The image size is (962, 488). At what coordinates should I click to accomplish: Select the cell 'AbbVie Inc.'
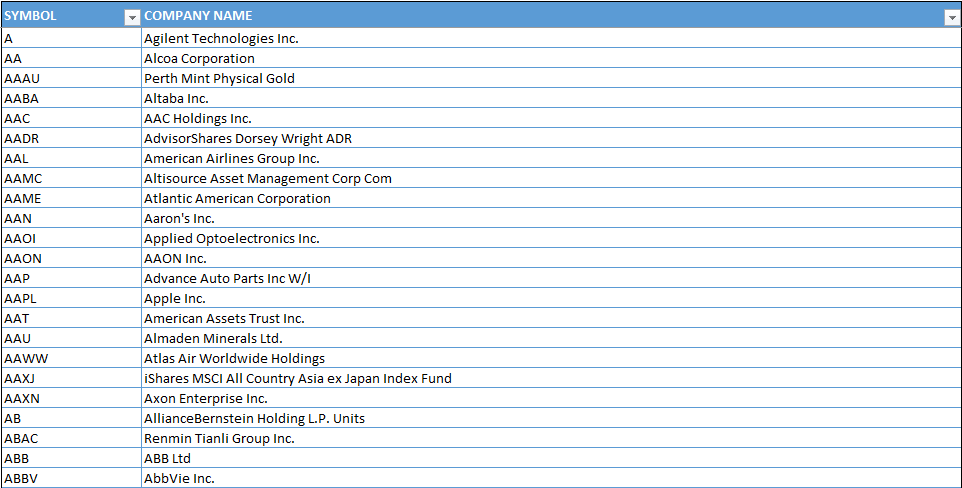(x=551, y=478)
